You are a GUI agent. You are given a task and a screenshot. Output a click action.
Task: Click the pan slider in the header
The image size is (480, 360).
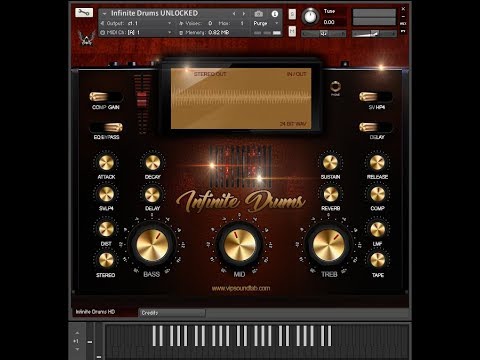(x=323, y=33)
